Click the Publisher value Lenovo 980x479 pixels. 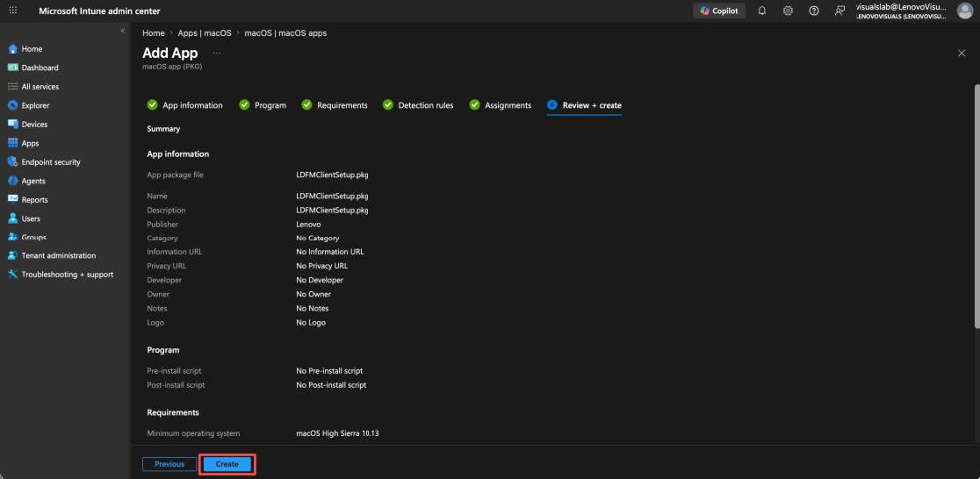309,225
